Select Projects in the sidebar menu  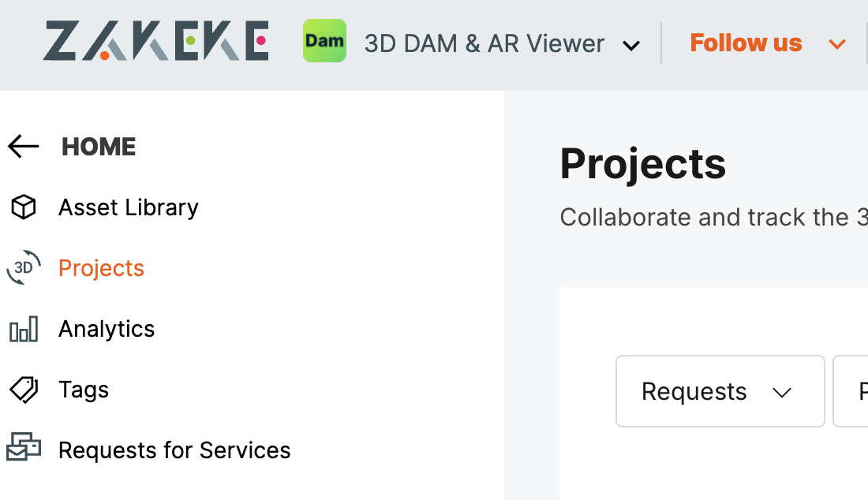coord(101,268)
